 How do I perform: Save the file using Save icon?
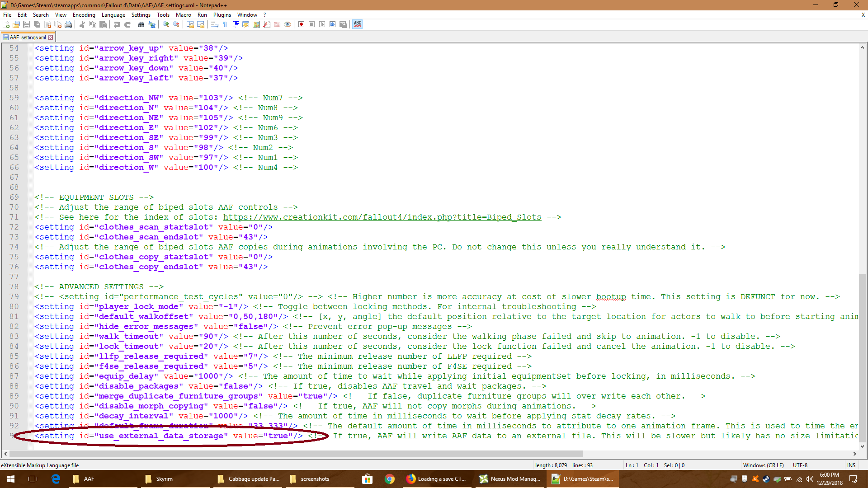point(27,24)
